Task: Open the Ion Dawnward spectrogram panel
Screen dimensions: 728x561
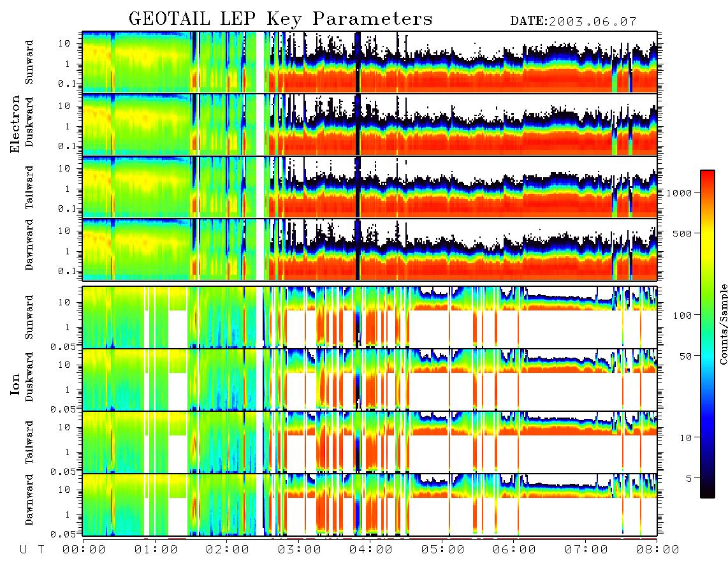Action: (370, 505)
